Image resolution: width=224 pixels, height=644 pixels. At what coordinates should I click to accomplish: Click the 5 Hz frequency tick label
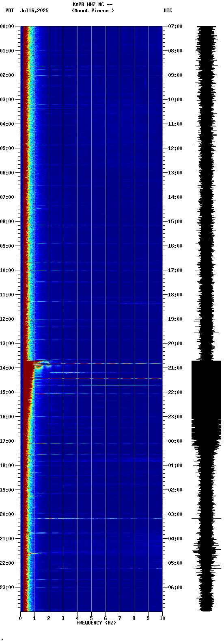91,618
